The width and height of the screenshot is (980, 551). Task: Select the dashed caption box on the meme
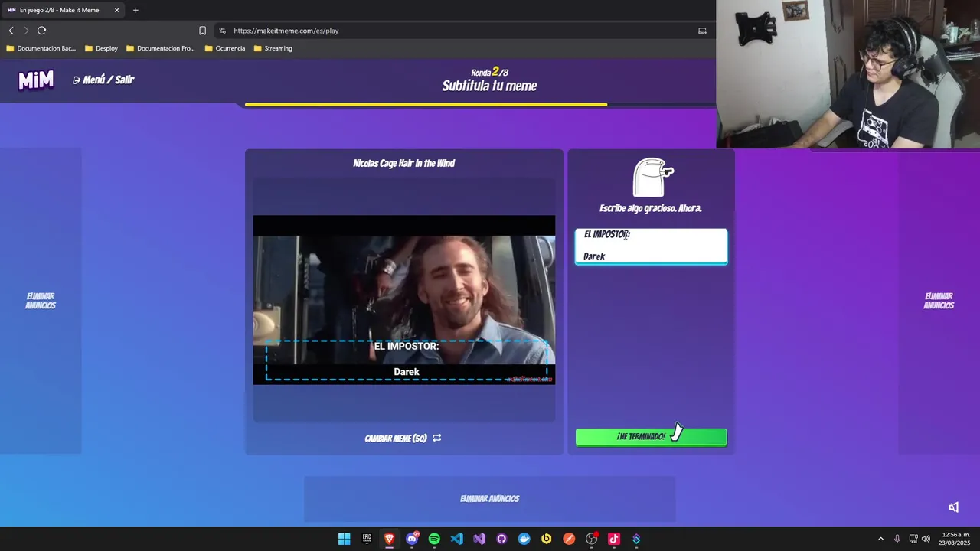click(407, 360)
